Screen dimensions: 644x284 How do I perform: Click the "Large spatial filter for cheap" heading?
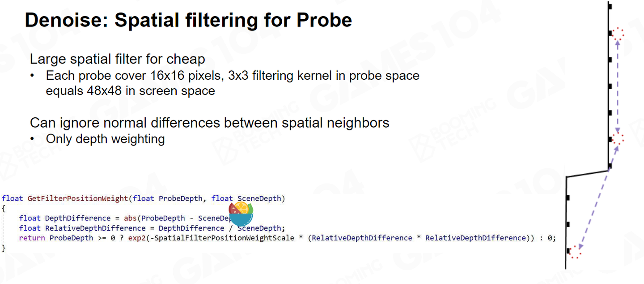point(117,59)
